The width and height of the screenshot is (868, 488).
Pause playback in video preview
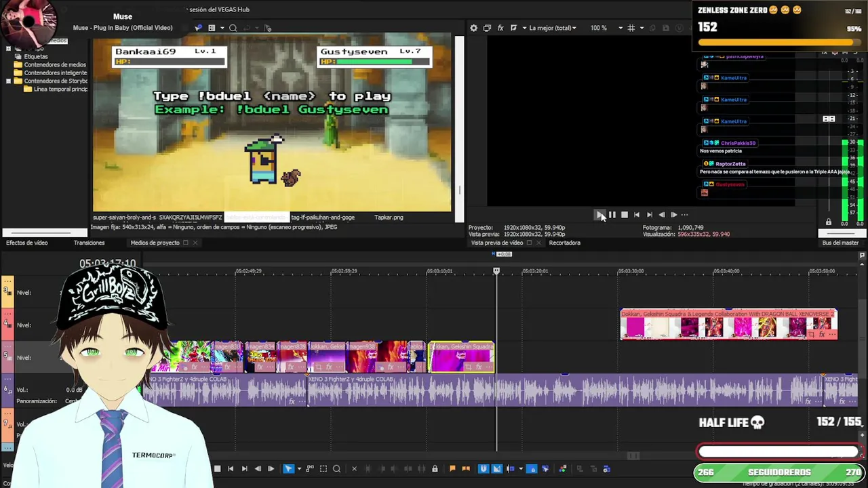click(x=612, y=215)
